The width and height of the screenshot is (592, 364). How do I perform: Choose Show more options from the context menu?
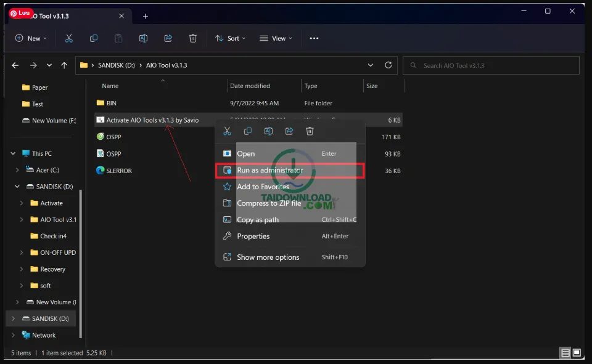click(x=268, y=257)
